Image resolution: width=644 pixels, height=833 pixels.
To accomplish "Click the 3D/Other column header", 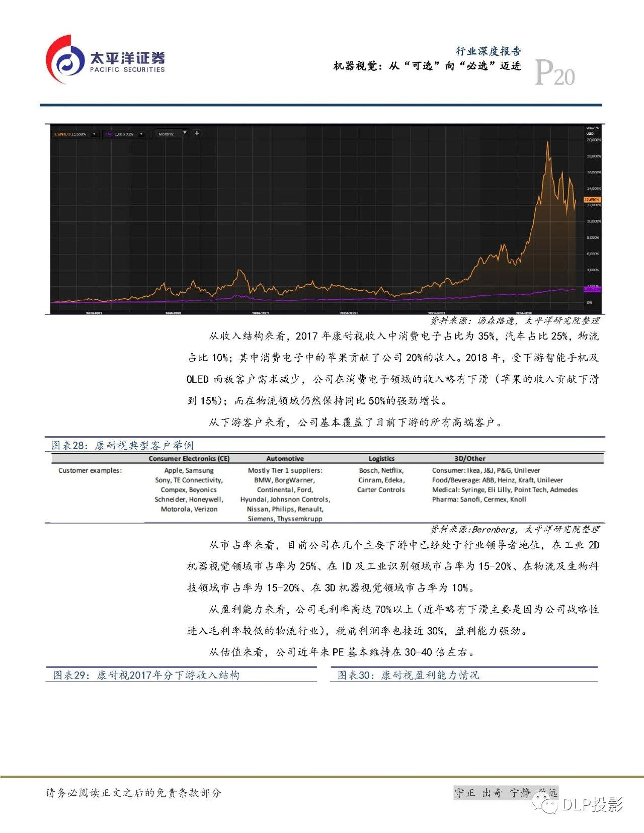I will [470, 459].
